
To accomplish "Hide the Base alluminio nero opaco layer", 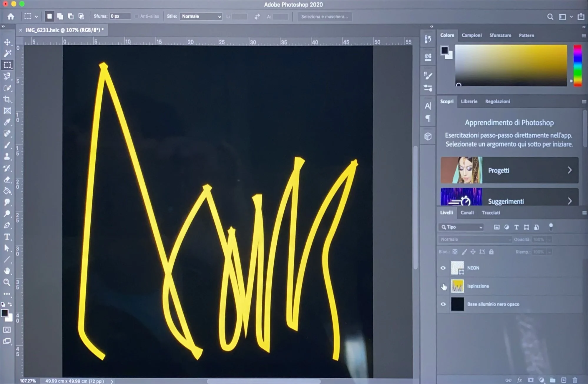I will click(x=443, y=304).
